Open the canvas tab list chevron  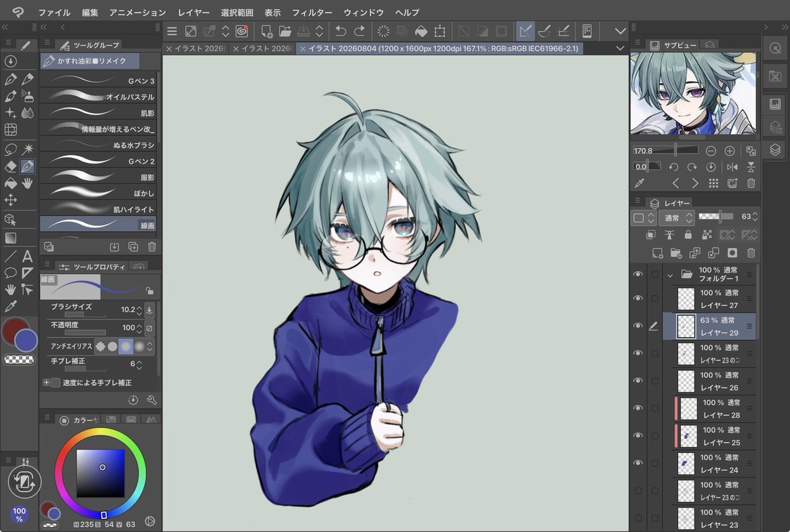coord(619,49)
